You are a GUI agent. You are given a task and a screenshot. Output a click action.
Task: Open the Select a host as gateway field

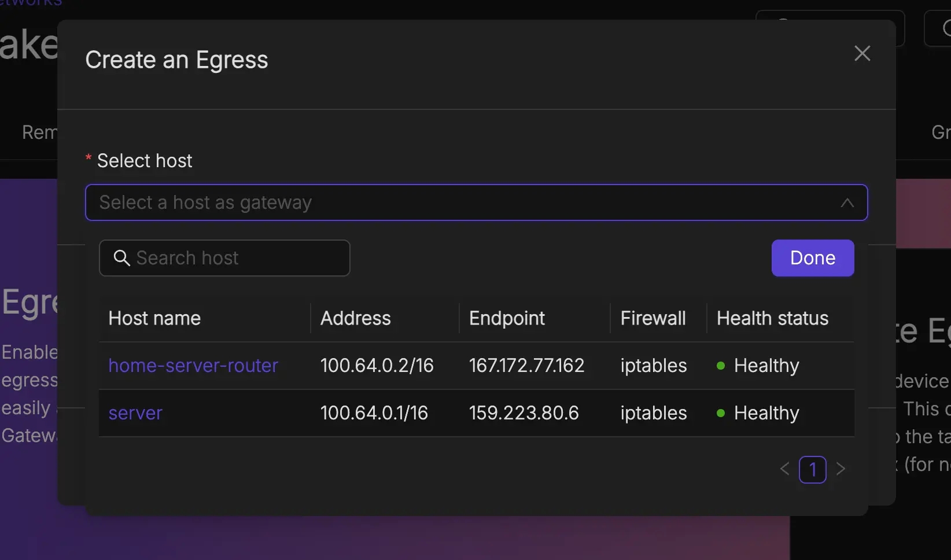[x=463, y=203]
